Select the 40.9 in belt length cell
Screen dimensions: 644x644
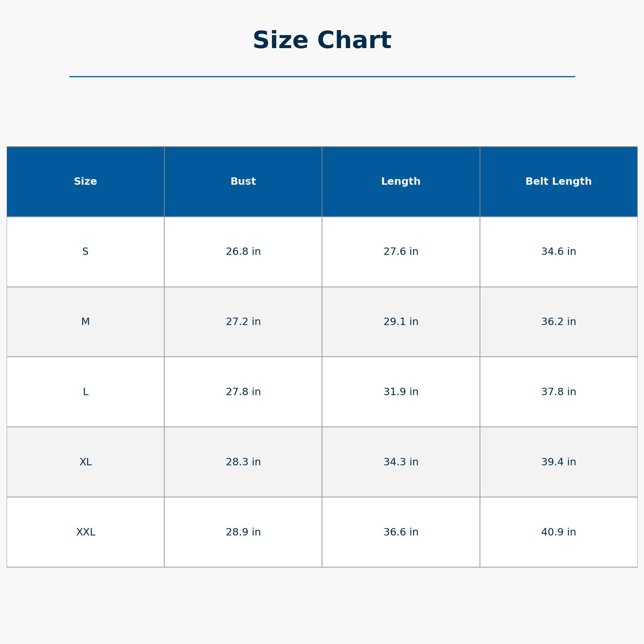558,532
